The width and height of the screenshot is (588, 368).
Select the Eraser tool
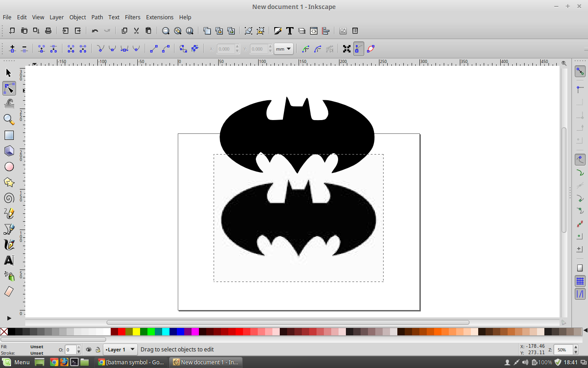[9, 292]
